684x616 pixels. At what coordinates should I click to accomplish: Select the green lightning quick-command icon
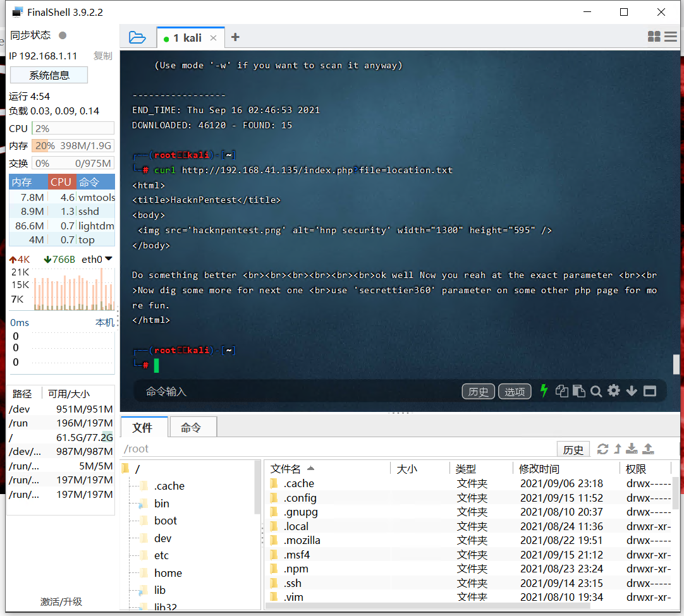coord(544,391)
